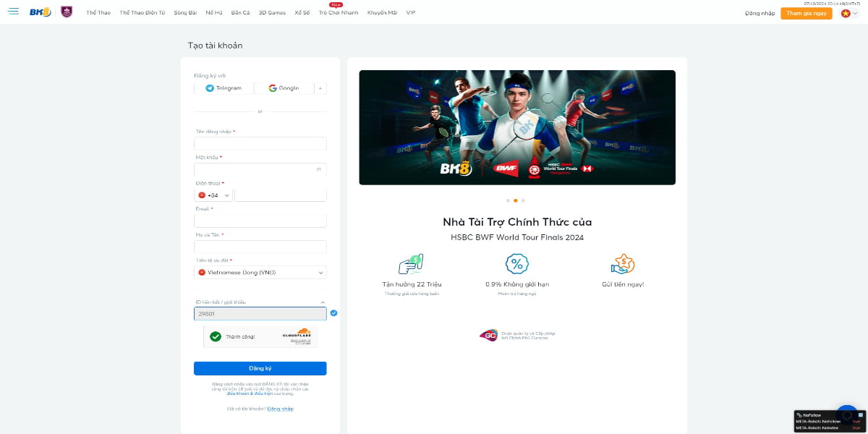Open Vietnamese Dong currency dropdown
This screenshot has height=434, width=868.
[x=260, y=273]
